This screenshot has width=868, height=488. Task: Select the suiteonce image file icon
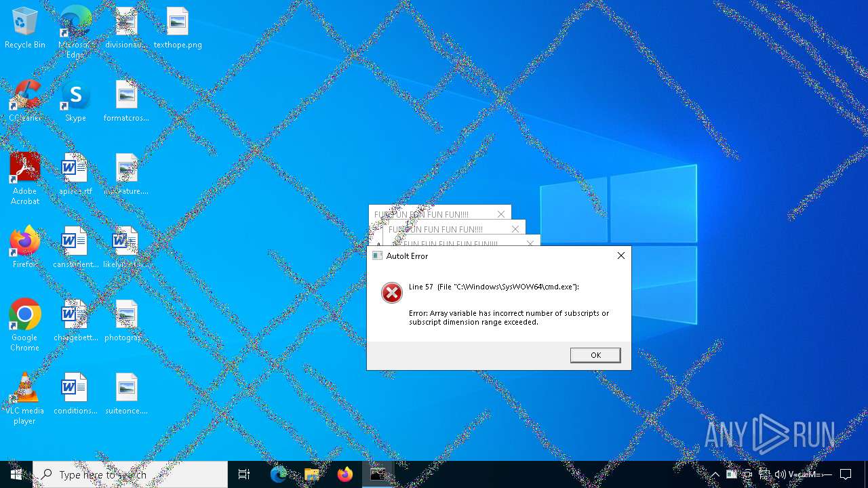[126, 394]
